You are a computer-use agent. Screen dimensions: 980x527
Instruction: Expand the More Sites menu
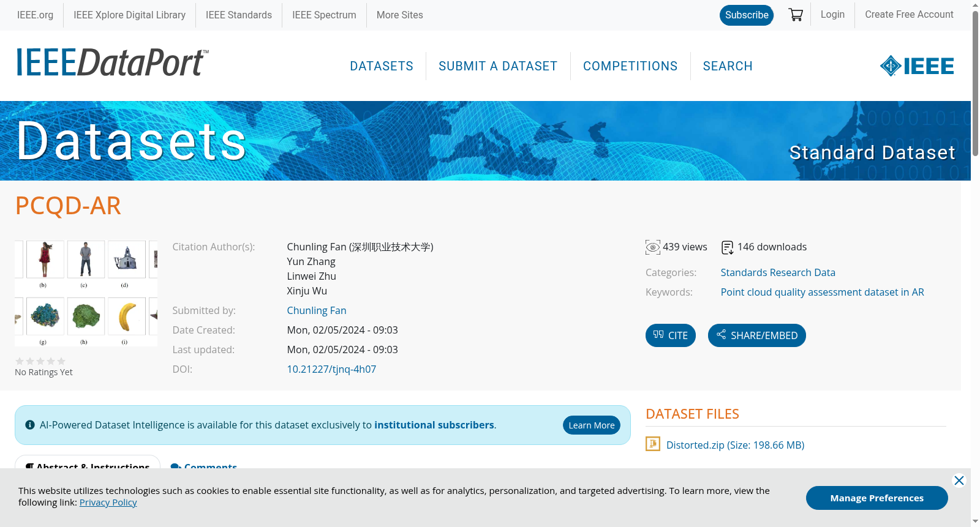click(x=399, y=15)
